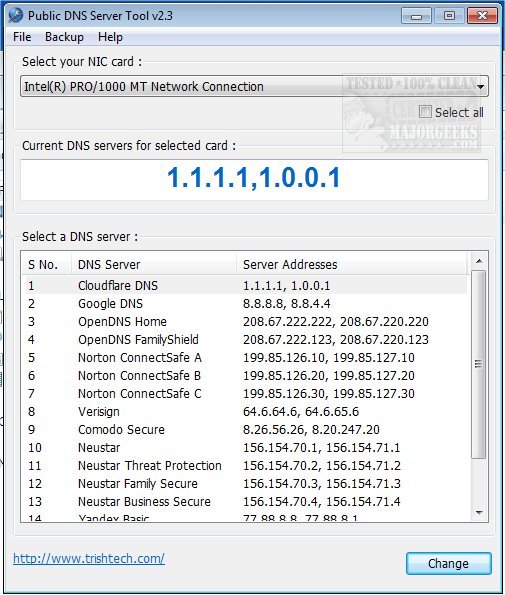
Task: Click the Public DNS Server Tool app icon
Action: point(16,15)
